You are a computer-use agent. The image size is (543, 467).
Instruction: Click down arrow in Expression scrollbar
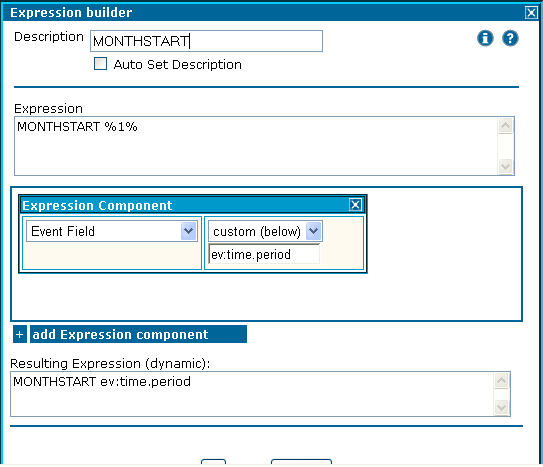click(505, 167)
